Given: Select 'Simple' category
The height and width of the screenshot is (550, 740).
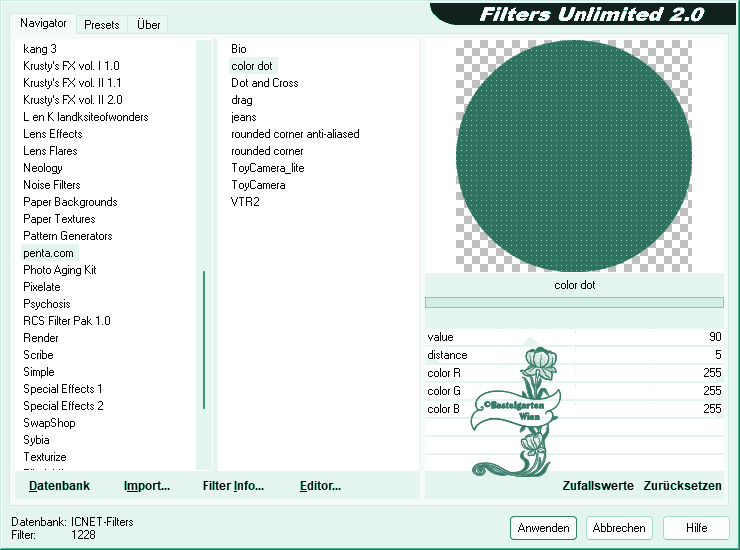Looking at the screenshot, I should 39,372.
